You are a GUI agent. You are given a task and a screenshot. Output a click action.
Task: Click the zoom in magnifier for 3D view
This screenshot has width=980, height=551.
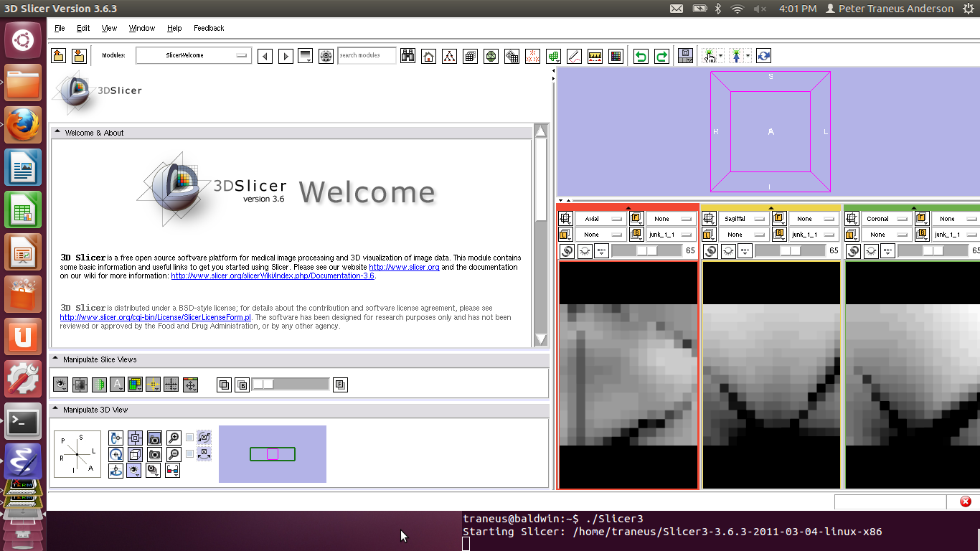(173, 438)
